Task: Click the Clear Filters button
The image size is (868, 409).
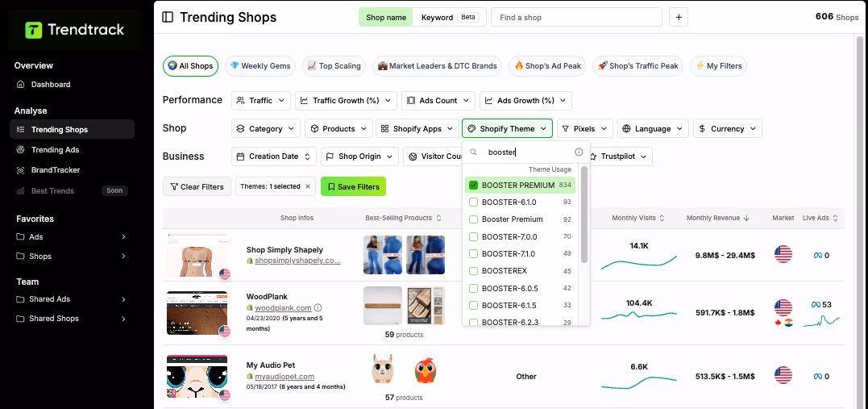Action: [197, 187]
